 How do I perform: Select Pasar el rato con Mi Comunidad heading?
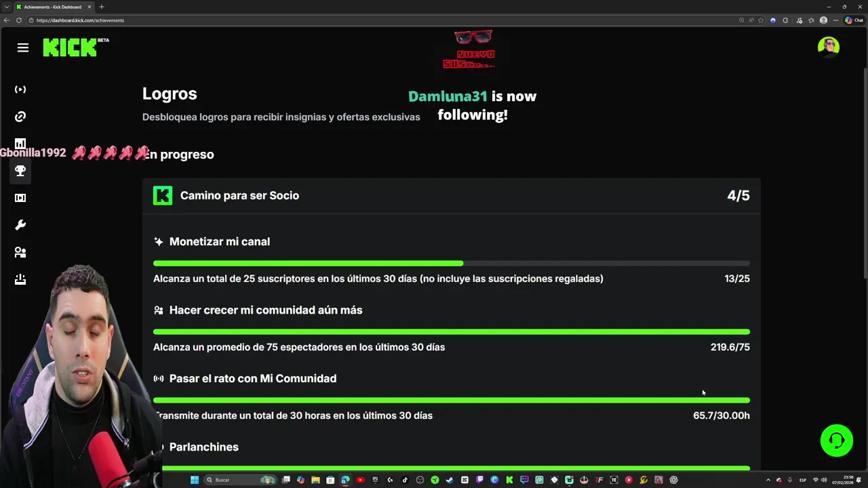[253, 378]
